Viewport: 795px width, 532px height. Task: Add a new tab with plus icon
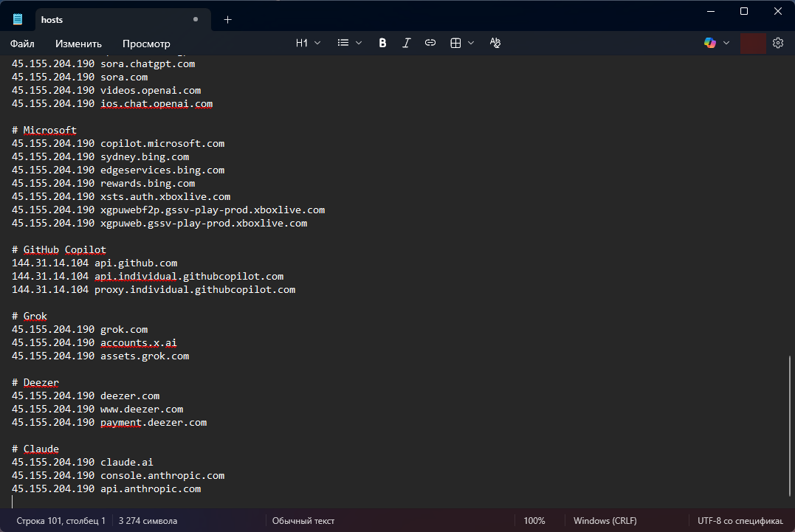(227, 19)
